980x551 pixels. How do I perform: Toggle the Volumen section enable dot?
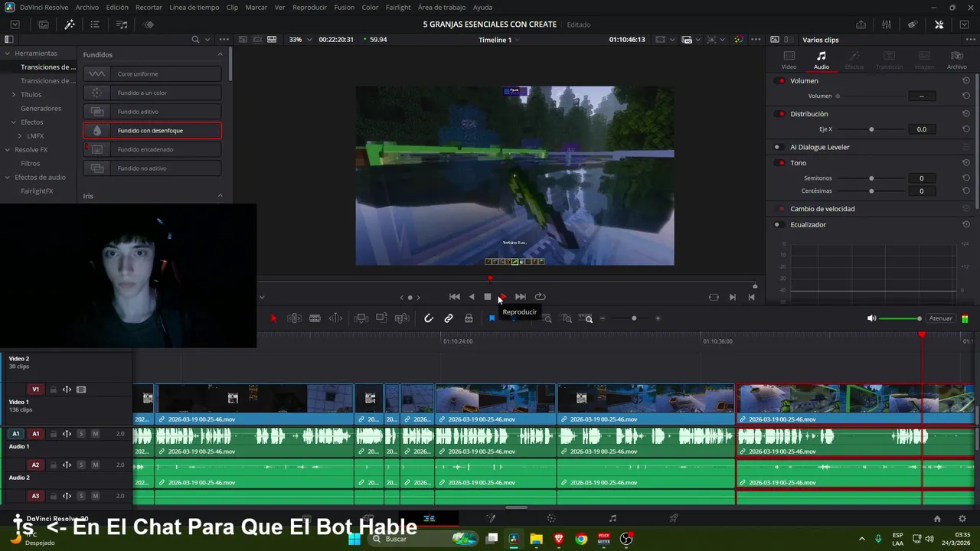[781, 81]
